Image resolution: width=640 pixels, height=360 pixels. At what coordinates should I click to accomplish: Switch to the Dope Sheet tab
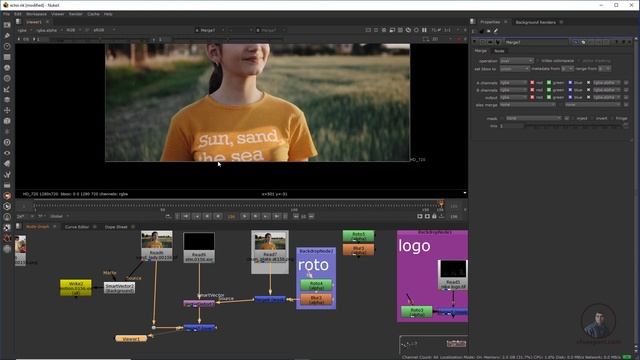click(x=116, y=227)
